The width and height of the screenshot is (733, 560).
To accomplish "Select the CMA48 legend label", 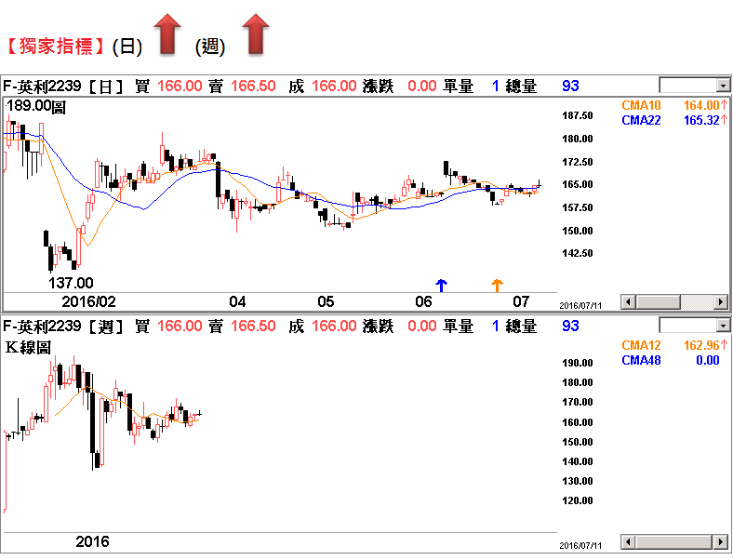I will pos(641,360).
